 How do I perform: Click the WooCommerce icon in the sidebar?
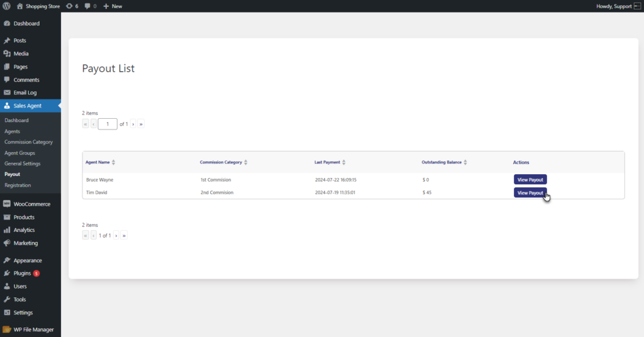coord(7,204)
